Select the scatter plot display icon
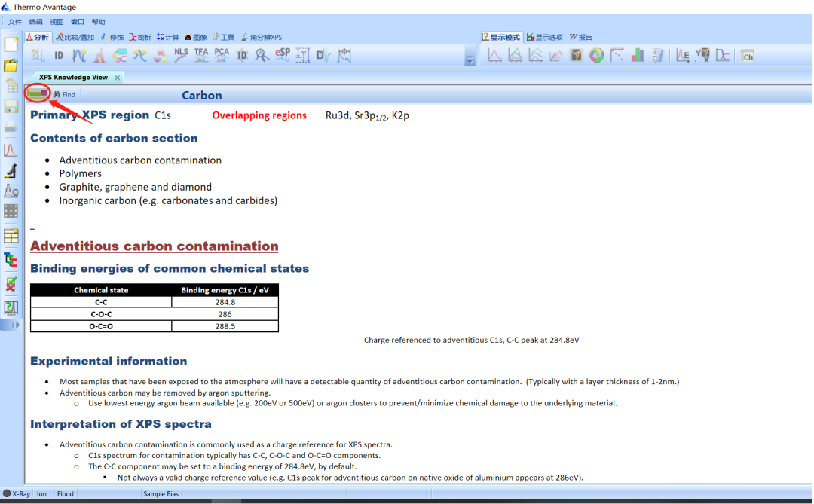The height and width of the screenshot is (504, 814). pyautogui.click(x=617, y=55)
